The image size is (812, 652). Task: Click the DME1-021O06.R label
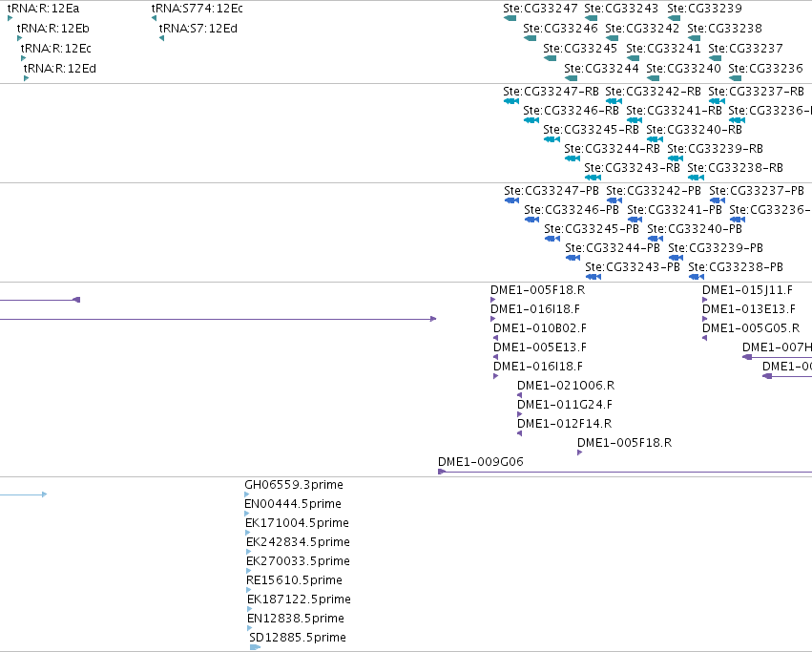coord(566,386)
